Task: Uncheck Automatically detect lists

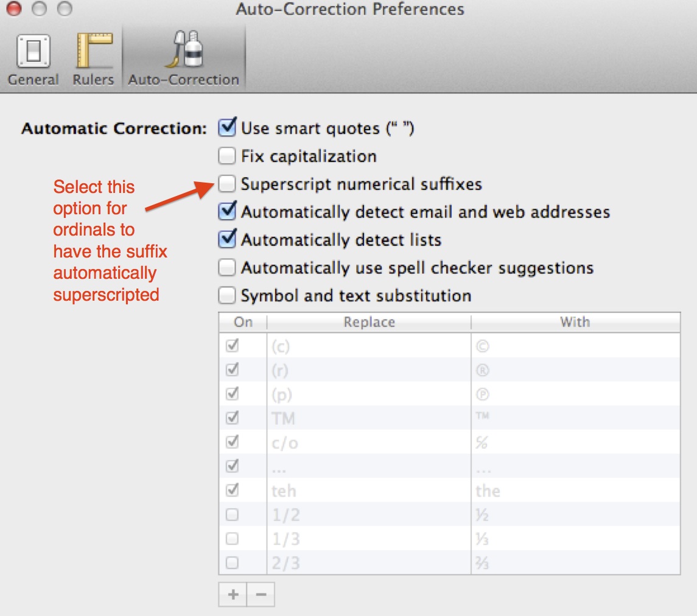Action: [x=227, y=239]
